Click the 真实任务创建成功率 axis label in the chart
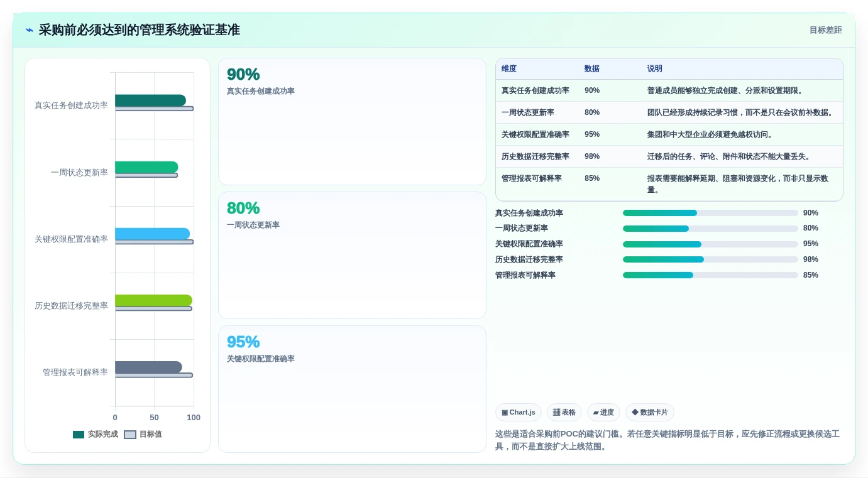Viewport: 868px width, 478px height. pos(71,106)
